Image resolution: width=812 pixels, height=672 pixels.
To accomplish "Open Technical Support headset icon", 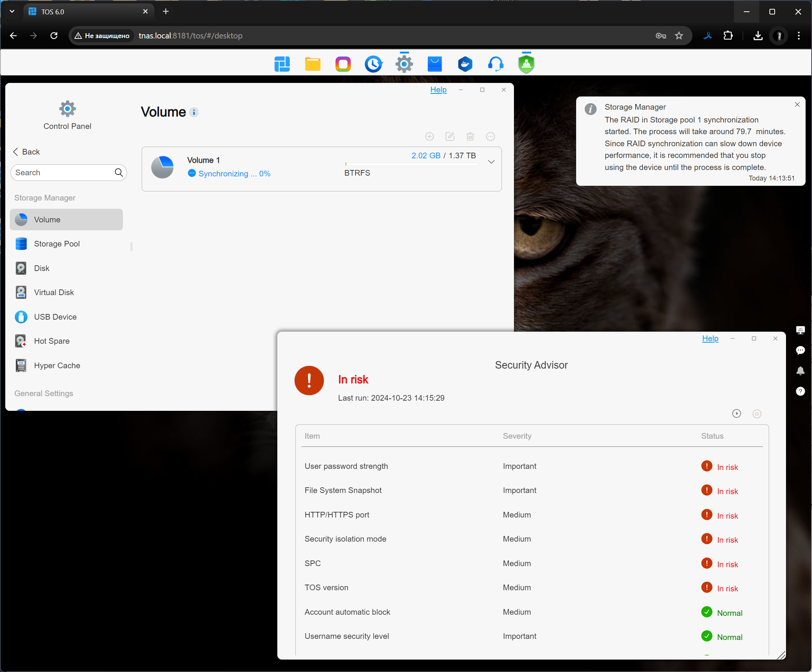I will [495, 64].
